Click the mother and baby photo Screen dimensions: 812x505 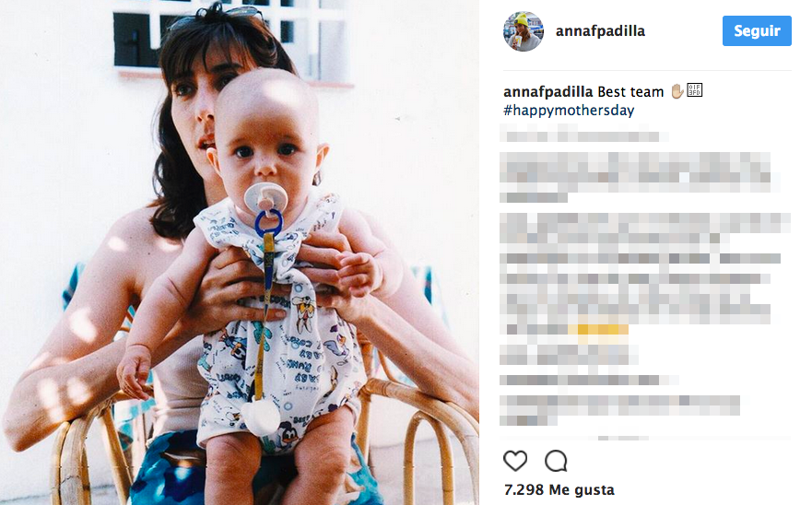coord(240,252)
